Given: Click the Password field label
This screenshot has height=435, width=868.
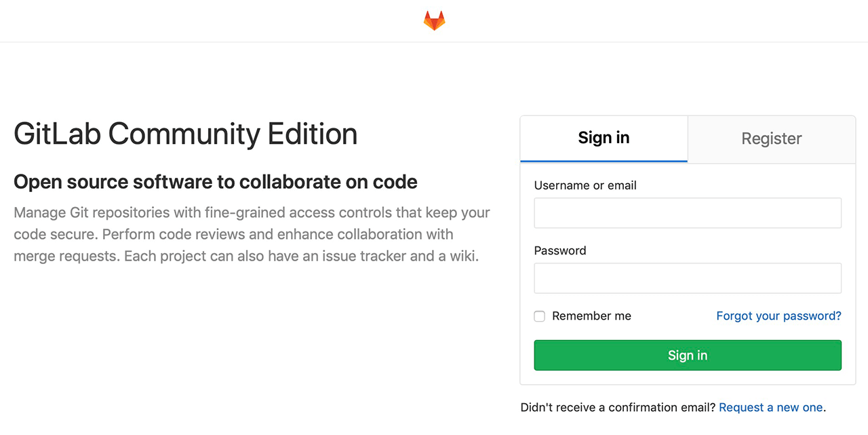Looking at the screenshot, I should tap(560, 250).
